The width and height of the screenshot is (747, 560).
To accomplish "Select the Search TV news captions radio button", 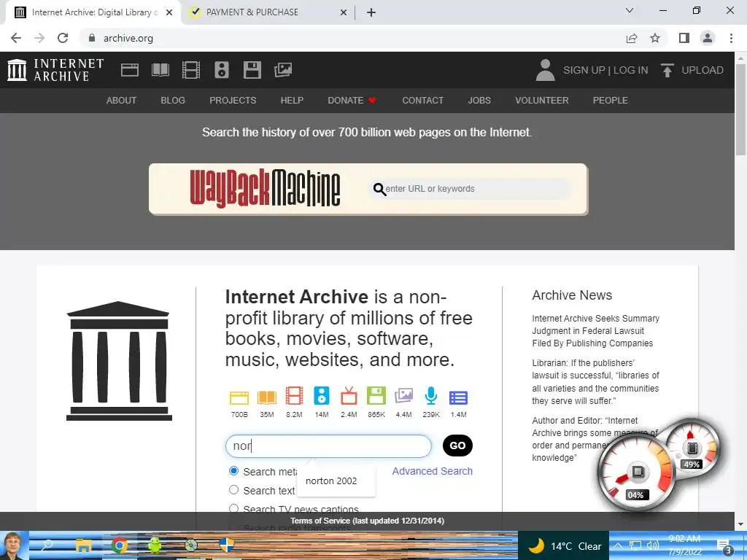I will coord(233,508).
